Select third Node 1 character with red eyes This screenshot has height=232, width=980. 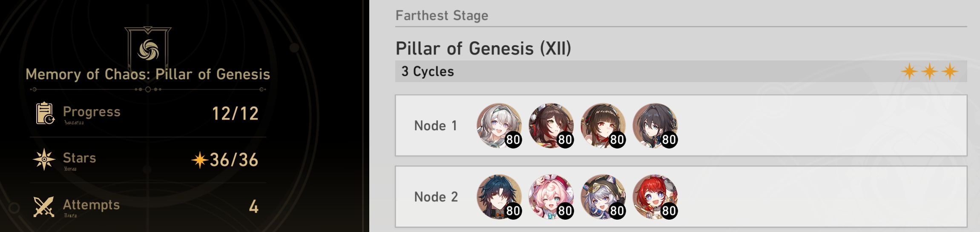point(603,126)
